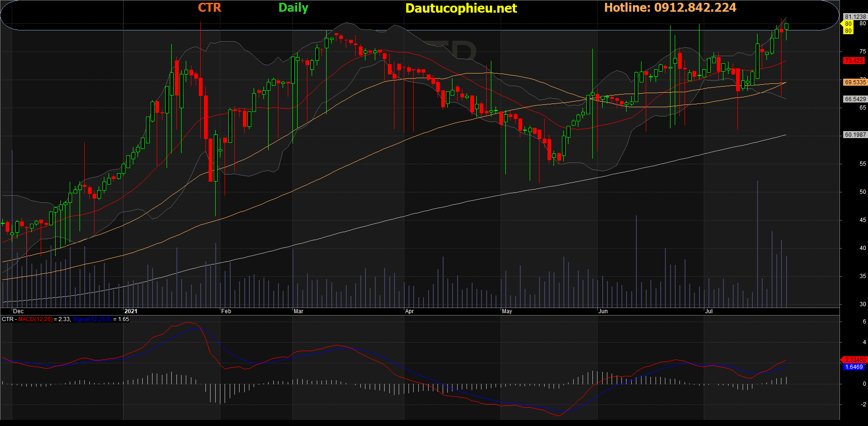
Task: Click the 45 price axis value
Action: point(862,220)
